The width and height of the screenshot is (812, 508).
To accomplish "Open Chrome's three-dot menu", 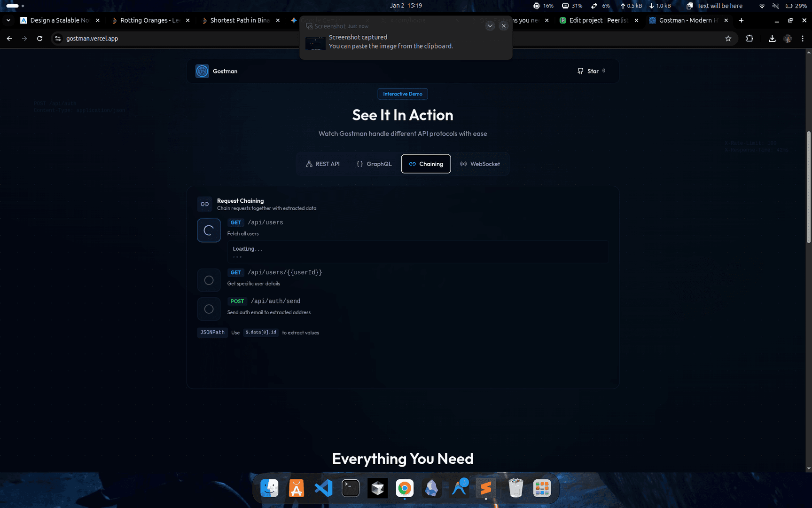I will [x=803, y=39].
